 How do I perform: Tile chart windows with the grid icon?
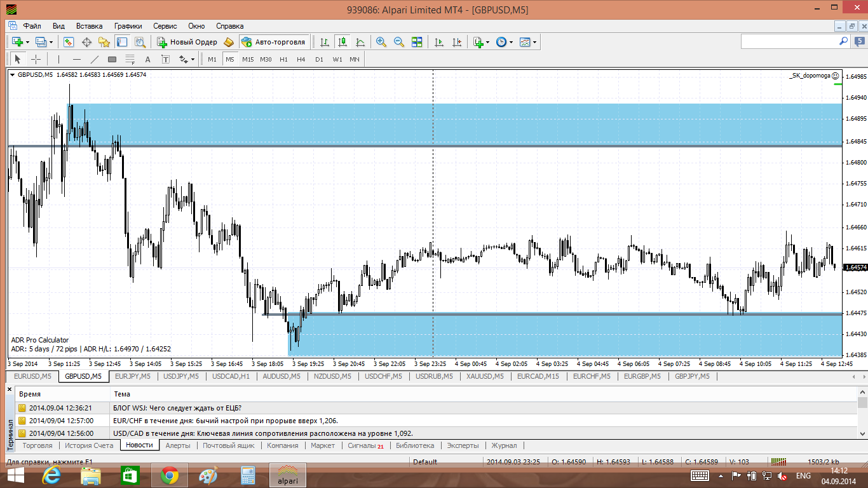click(x=417, y=42)
